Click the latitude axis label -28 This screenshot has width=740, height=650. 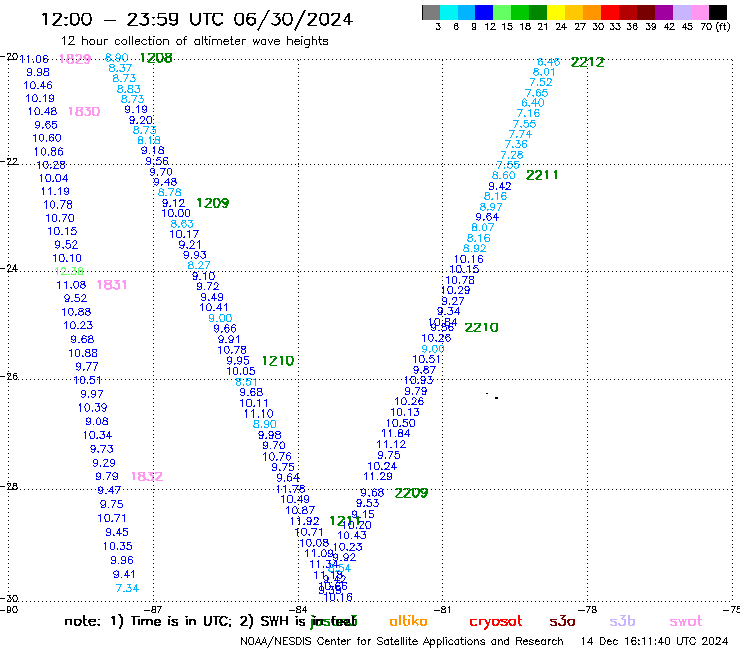point(9,486)
